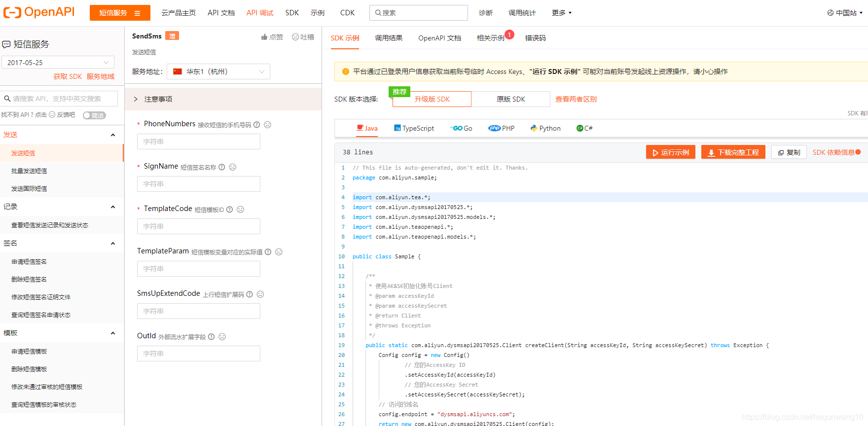
Task: Switch to 错误码 tab
Action: [x=536, y=38]
